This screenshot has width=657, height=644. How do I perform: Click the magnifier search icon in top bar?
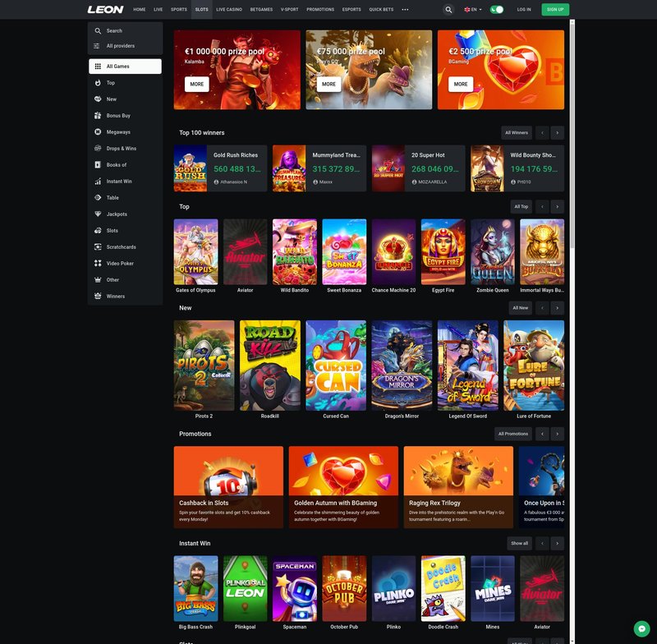[x=448, y=10]
